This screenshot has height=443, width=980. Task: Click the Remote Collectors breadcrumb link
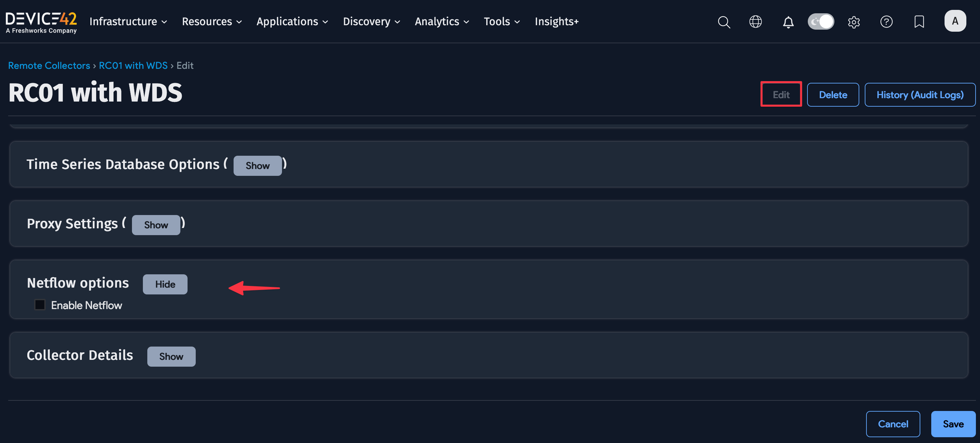coord(49,65)
